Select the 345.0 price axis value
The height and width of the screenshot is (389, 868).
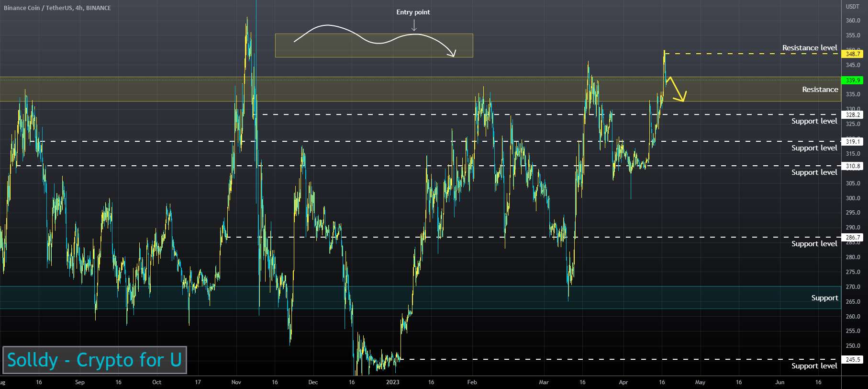[x=853, y=65]
